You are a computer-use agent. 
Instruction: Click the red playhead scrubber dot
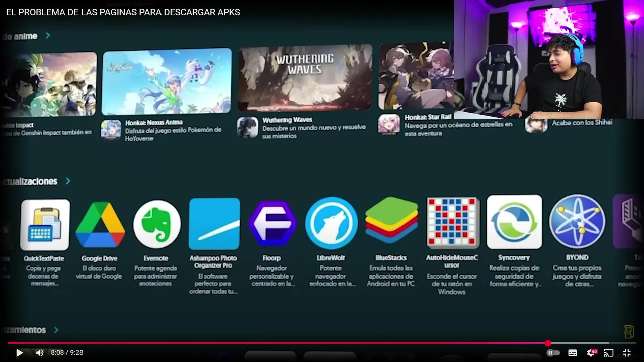click(x=548, y=343)
